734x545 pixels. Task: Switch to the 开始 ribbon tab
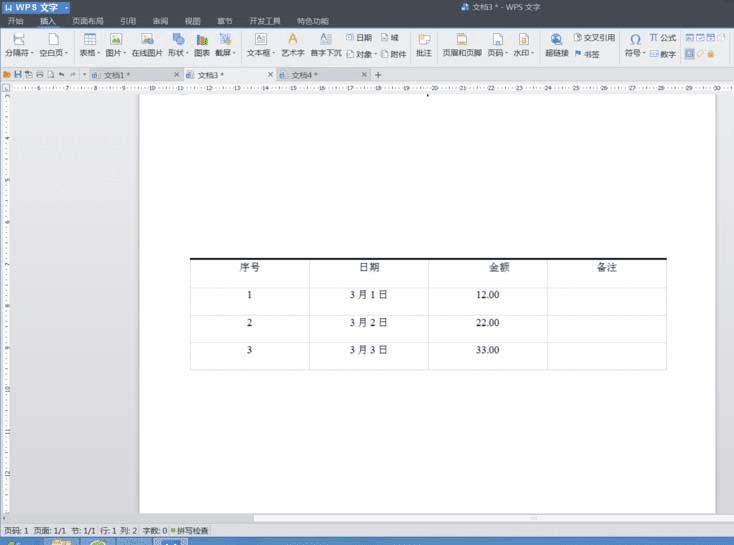click(15, 21)
